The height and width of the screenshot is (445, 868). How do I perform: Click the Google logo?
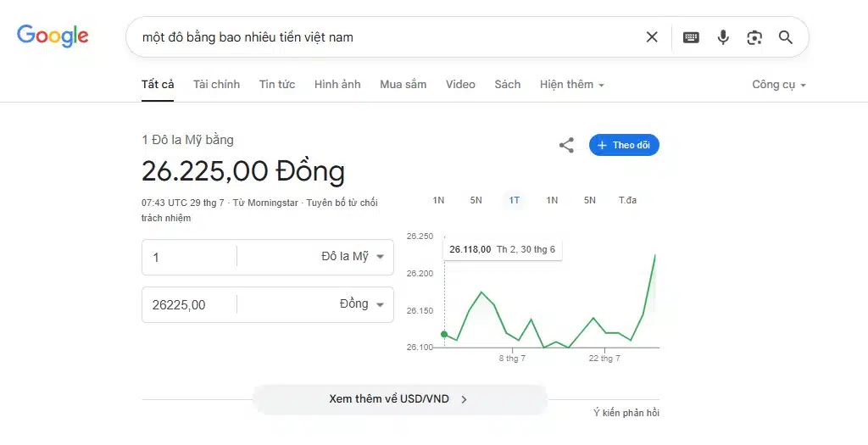point(53,36)
